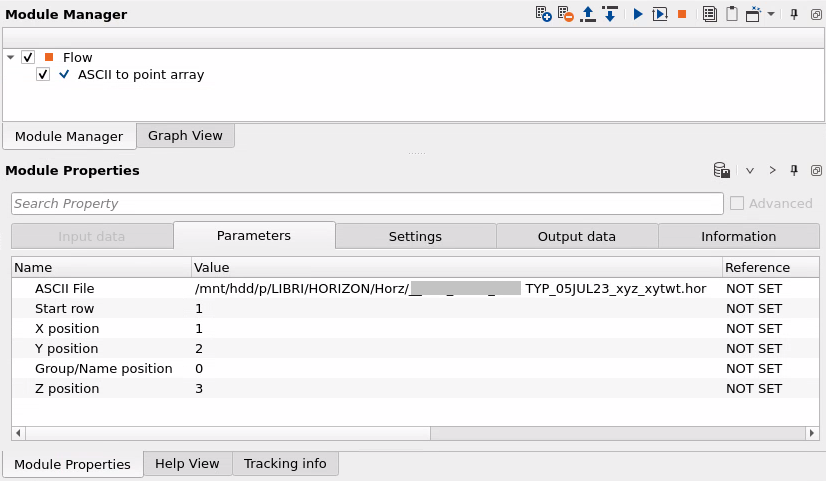The height and width of the screenshot is (481, 828).
Task: Enable the Advanced checkbox
Action: pyautogui.click(x=737, y=204)
